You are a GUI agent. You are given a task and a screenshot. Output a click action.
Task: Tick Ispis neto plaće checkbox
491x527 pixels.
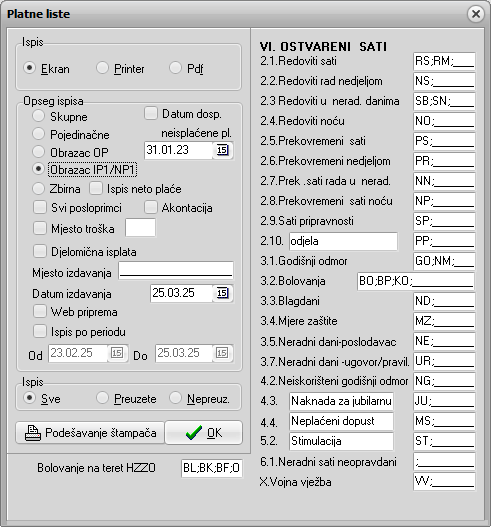96,188
